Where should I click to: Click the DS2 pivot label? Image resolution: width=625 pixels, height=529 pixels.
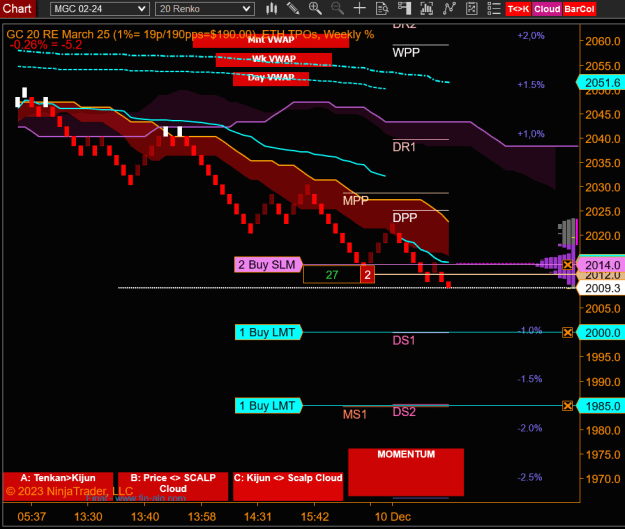click(x=404, y=412)
